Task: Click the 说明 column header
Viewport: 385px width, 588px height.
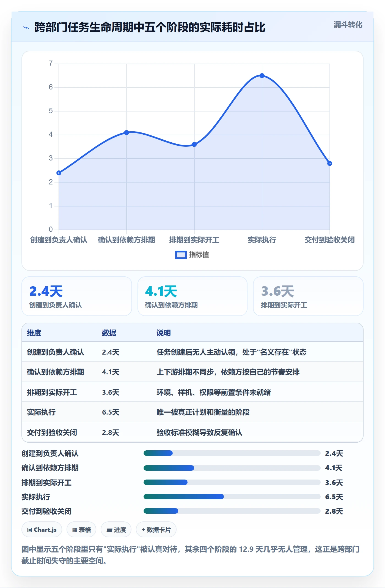Action: pos(164,333)
